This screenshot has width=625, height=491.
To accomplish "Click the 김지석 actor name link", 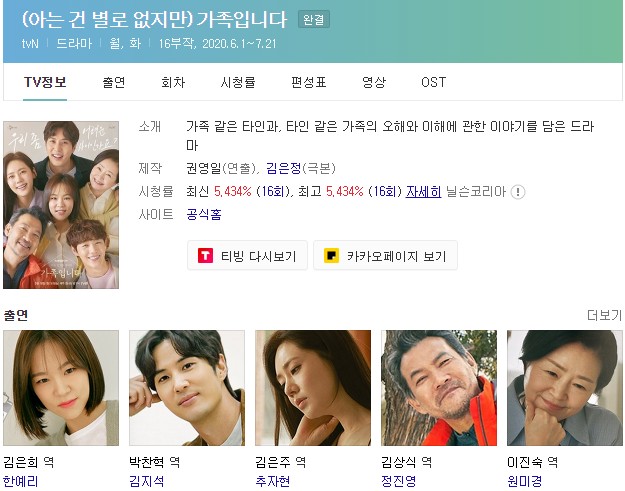I will pyautogui.click(x=146, y=481).
